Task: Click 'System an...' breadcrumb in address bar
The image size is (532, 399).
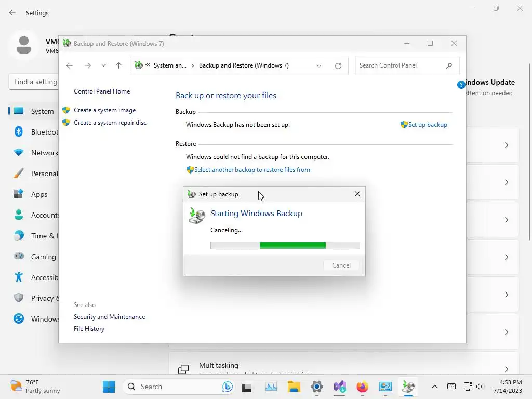Action: coord(170,65)
